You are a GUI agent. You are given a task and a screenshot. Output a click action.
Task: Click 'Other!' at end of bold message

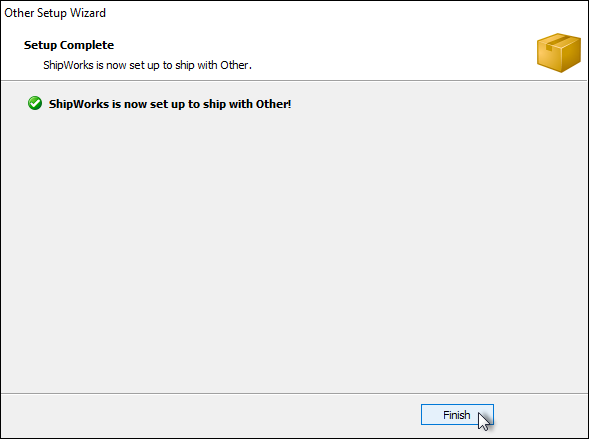pos(273,104)
